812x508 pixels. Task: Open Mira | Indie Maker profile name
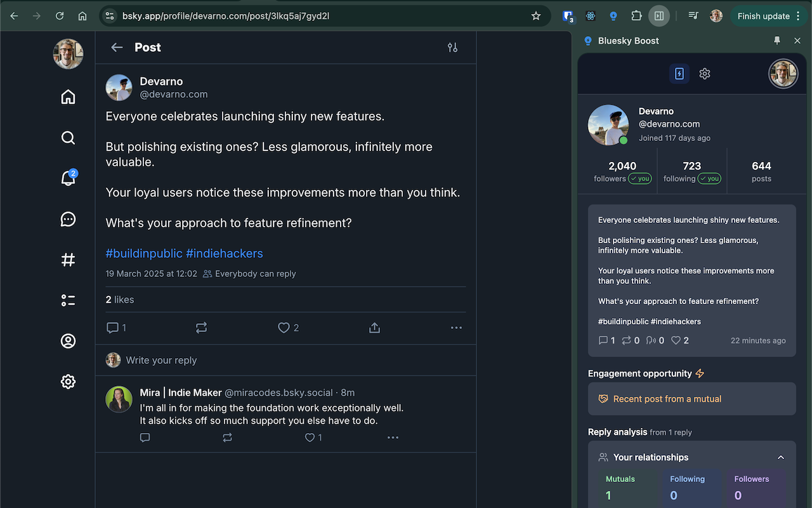click(x=181, y=392)
